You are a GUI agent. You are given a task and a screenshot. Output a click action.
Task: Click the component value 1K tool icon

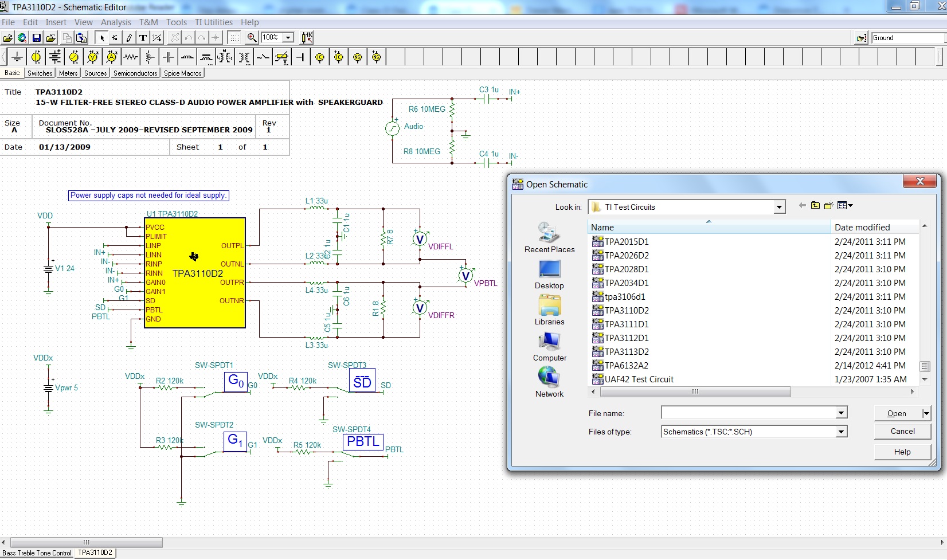[x=307, y=38]
